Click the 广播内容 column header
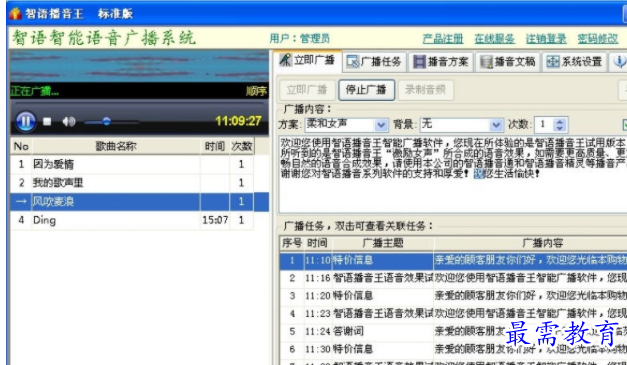The image size is (627, 365). point(530,243)
